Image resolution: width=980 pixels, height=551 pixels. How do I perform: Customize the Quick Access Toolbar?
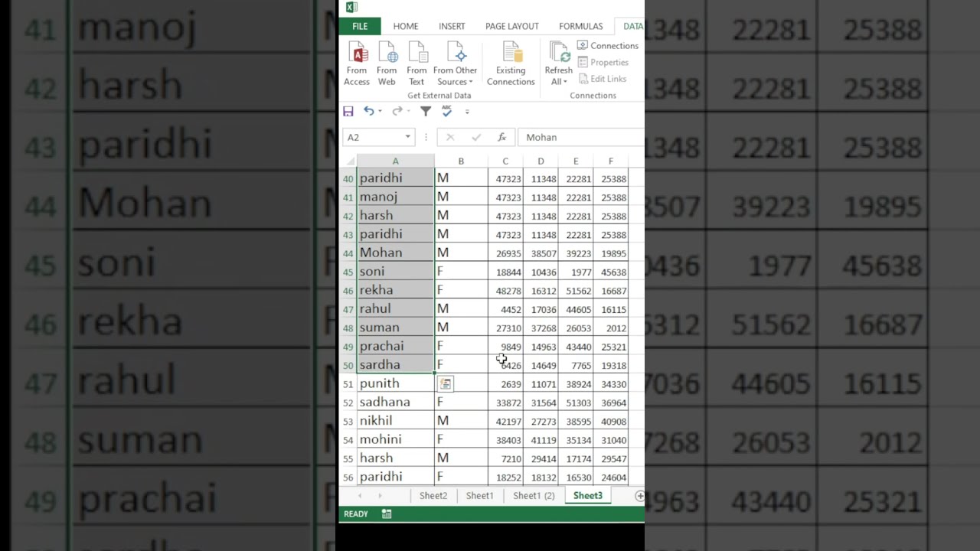467,112
